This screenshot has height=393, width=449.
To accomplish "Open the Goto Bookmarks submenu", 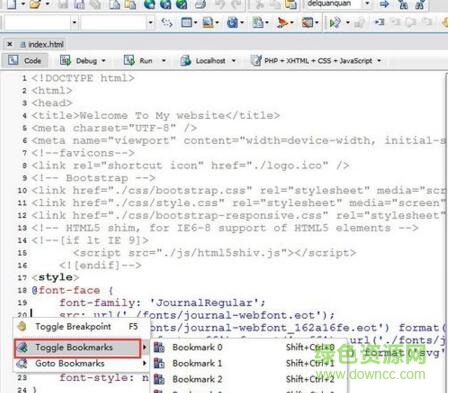I will (81, 363).
